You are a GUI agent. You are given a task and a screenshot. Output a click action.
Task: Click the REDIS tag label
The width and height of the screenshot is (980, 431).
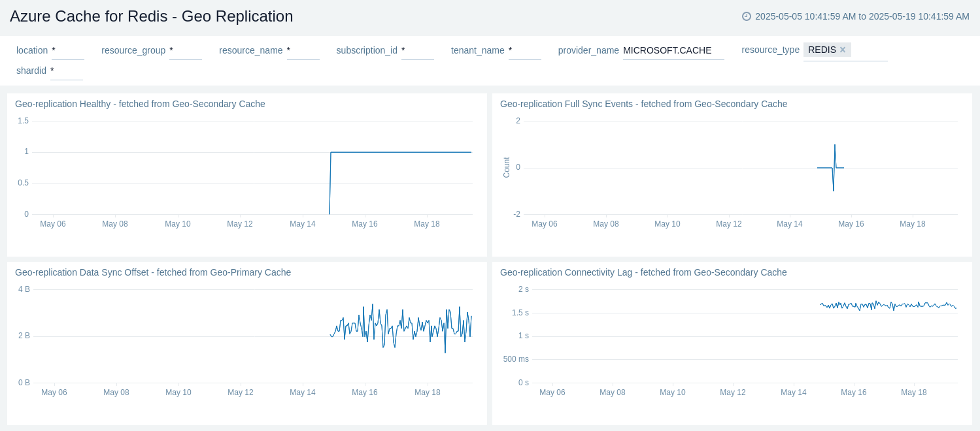[x=822, y=50]
